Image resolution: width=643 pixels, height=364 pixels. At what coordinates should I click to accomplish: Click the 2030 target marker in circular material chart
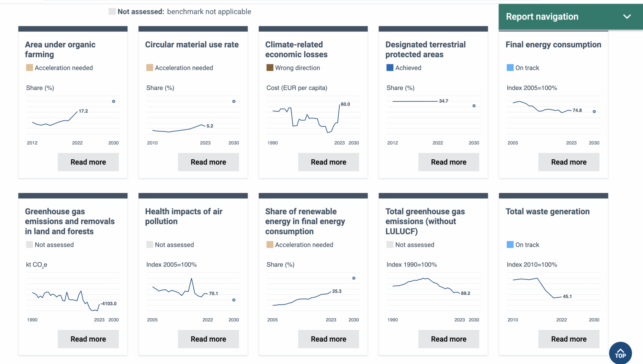[x=234, y=101]
